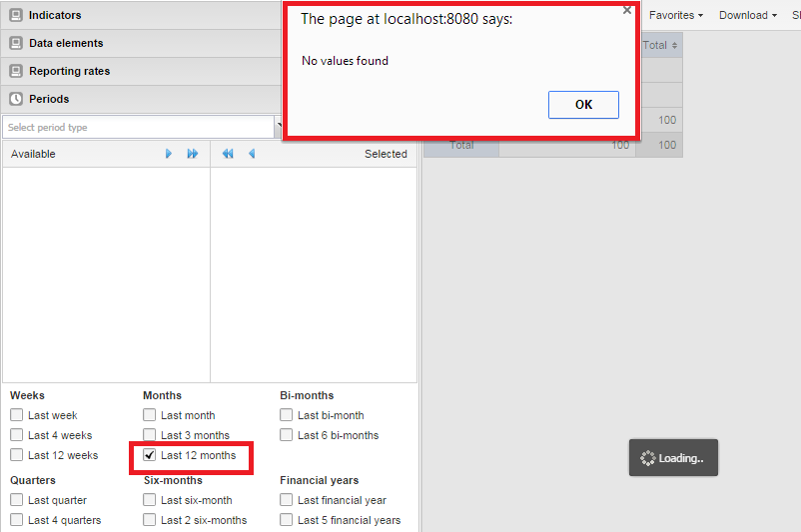
Task: Click the Total row label in table
Action: pyautogui.click(x=461, y=145)
